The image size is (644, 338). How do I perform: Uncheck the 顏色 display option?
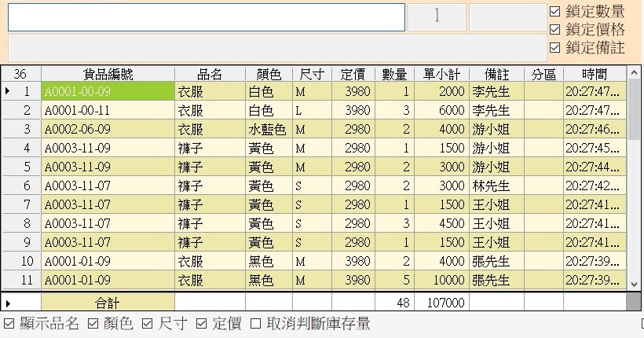(x=93, y=324)
